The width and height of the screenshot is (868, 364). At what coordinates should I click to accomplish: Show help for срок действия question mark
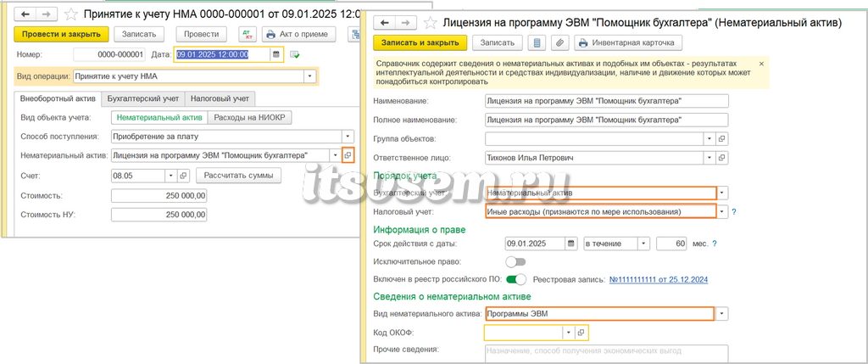pyautogui.click(x=714, y=244)
